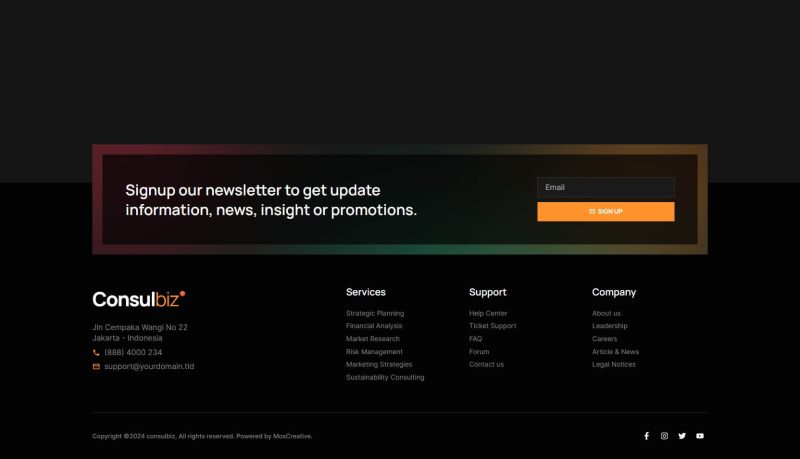Open Strategic Planning service link
Screen dimensions: 800x459
point(375,313)
